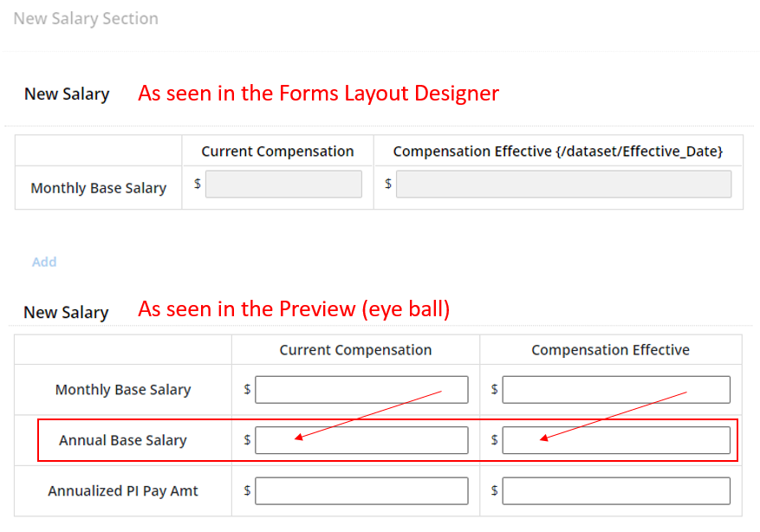The width and height of the screenshot is (760, 532).
Task: Select New Salary heading beside Preview note
Action: [x=66, y=313]
